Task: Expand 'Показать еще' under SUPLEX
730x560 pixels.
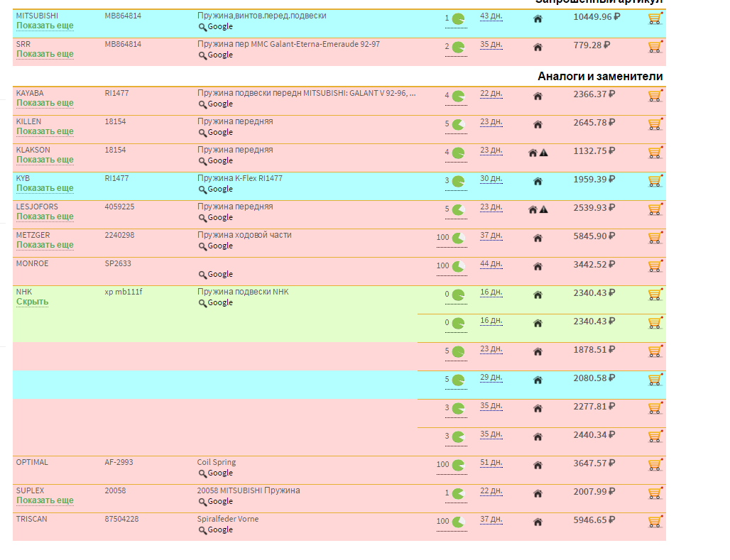Action: pos(45,500)
